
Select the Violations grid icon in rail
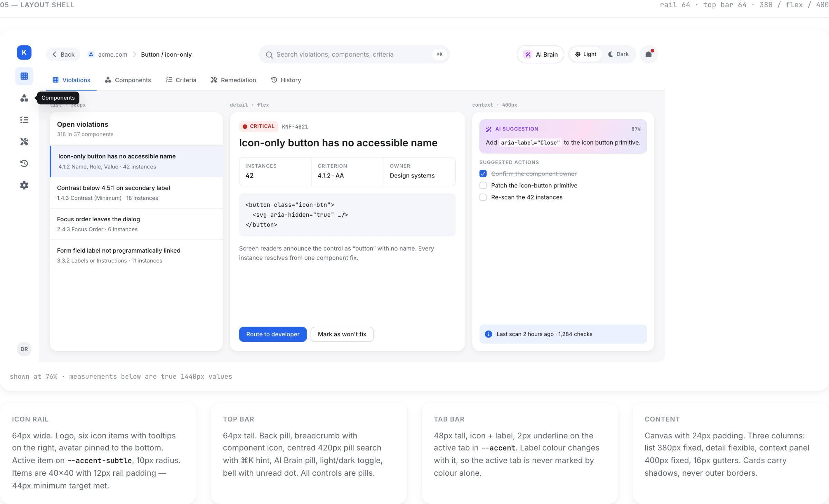(x=24, y=76)
